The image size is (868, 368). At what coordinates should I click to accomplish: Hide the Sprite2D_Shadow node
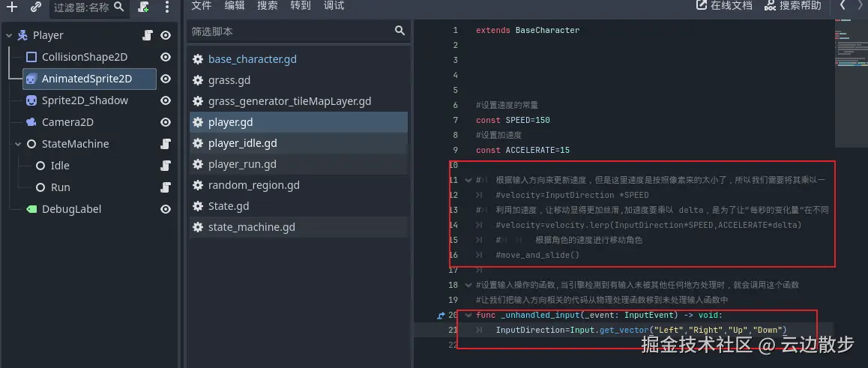(166, 100)
